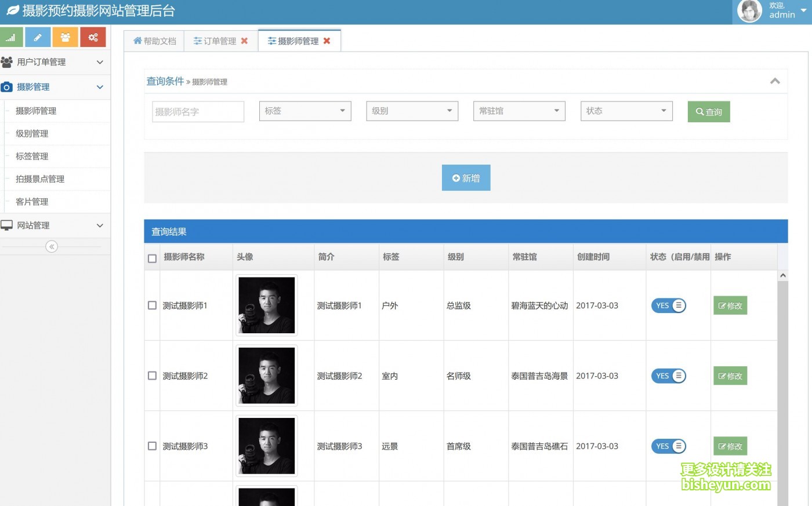Click the blue pencil edit icon

[x=38, y=37]
